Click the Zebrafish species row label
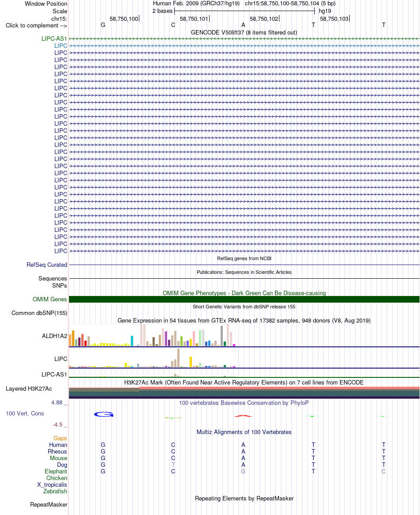The height and width of the screenshot is (515, 420). coord(55,492)
